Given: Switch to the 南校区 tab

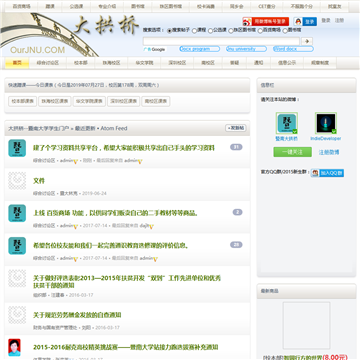Looking at the screenshot, I should (x=208, y=63).
